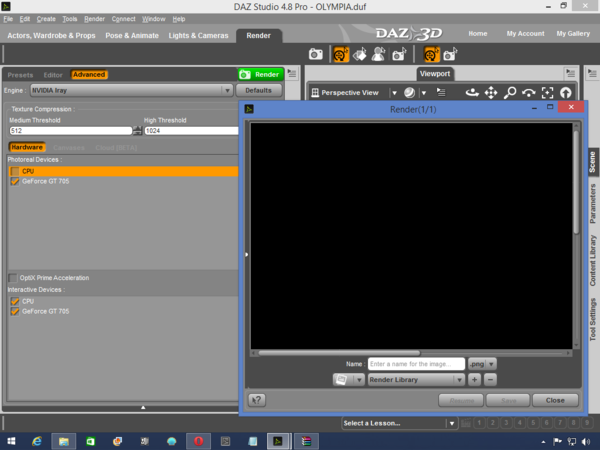Screen dimensions: 600x450
Task: Select the orange Universal tool icon
Action: (341, 54)
